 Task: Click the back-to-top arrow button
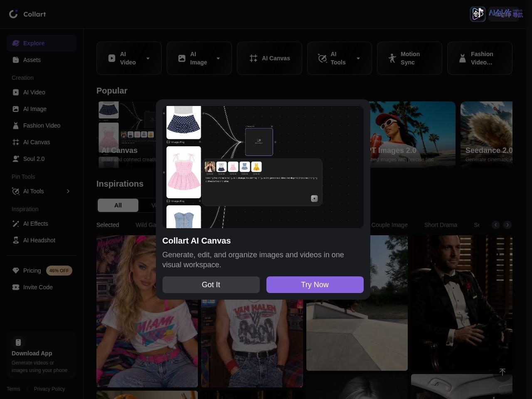502,372
